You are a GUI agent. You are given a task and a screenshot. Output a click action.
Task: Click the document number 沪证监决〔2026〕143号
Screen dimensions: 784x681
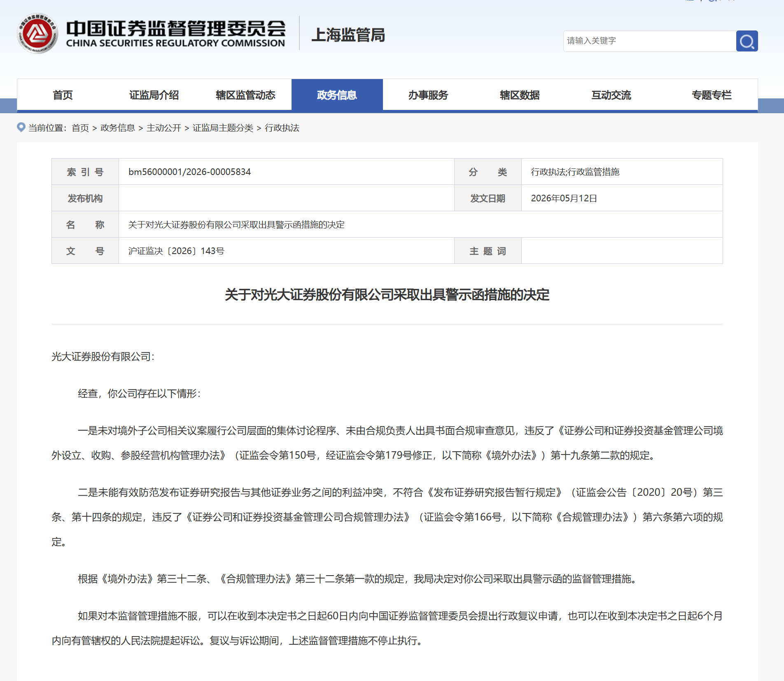point(176,251)
